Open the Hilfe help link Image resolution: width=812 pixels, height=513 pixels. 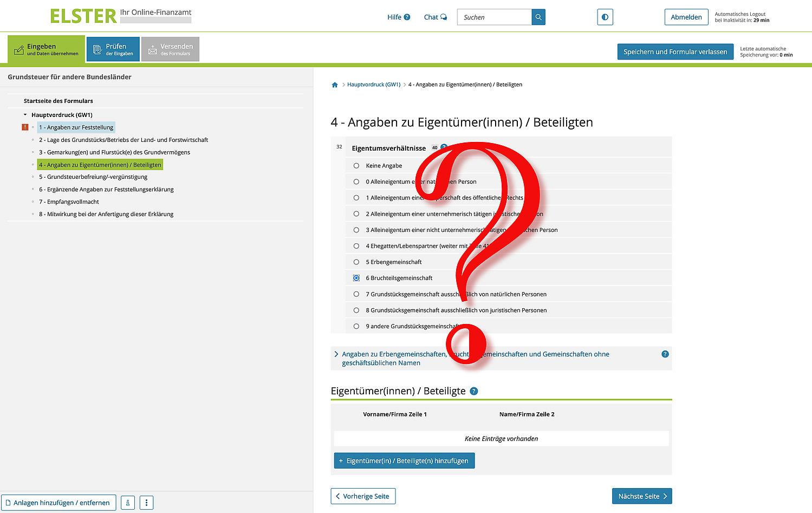click(x=399, y=17)
